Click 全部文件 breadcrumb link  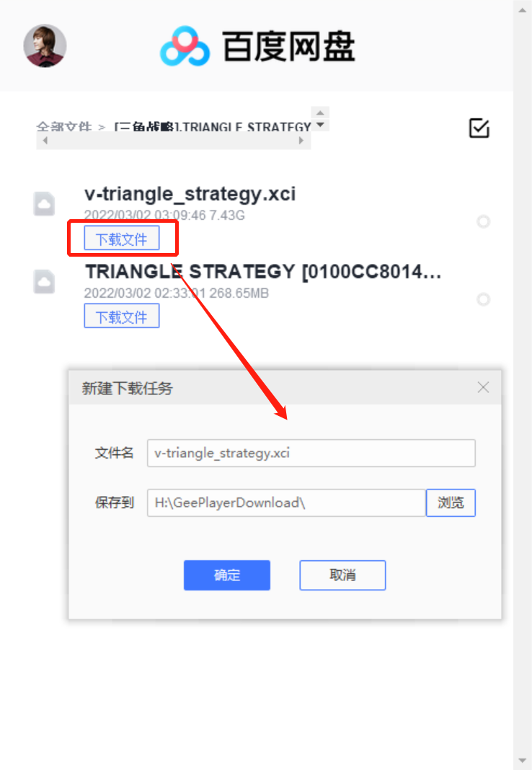point(64,127)
